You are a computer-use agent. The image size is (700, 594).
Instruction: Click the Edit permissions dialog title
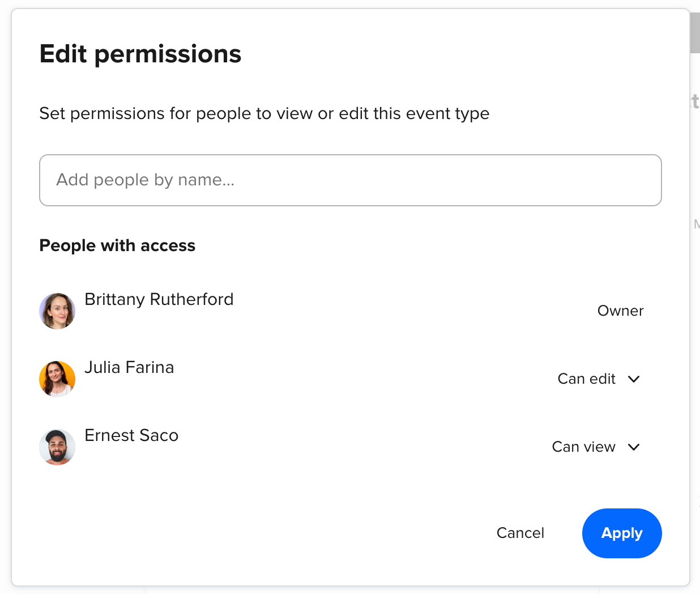(140, 54)
